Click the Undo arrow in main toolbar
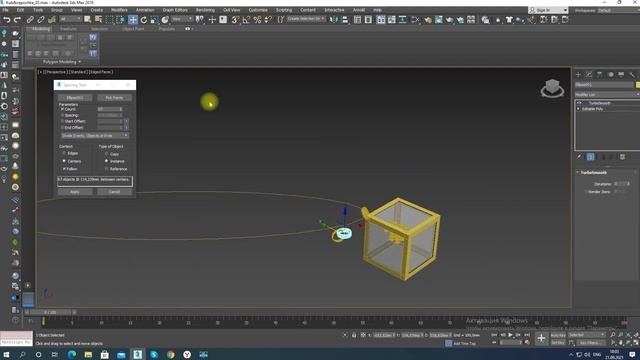This screenshot has height=360, width=640. (7, 20)
